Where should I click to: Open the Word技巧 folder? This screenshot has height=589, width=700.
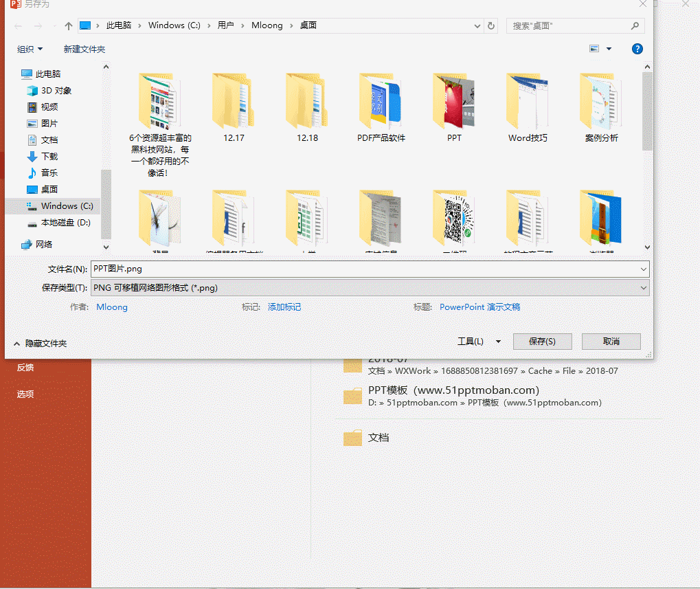point(528,103)
